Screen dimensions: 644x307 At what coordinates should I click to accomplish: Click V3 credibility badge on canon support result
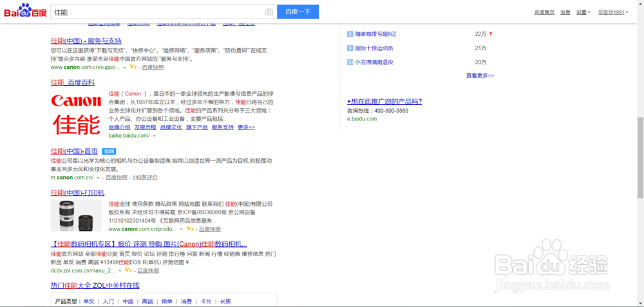pyautogui.click(x=133, y=67)
